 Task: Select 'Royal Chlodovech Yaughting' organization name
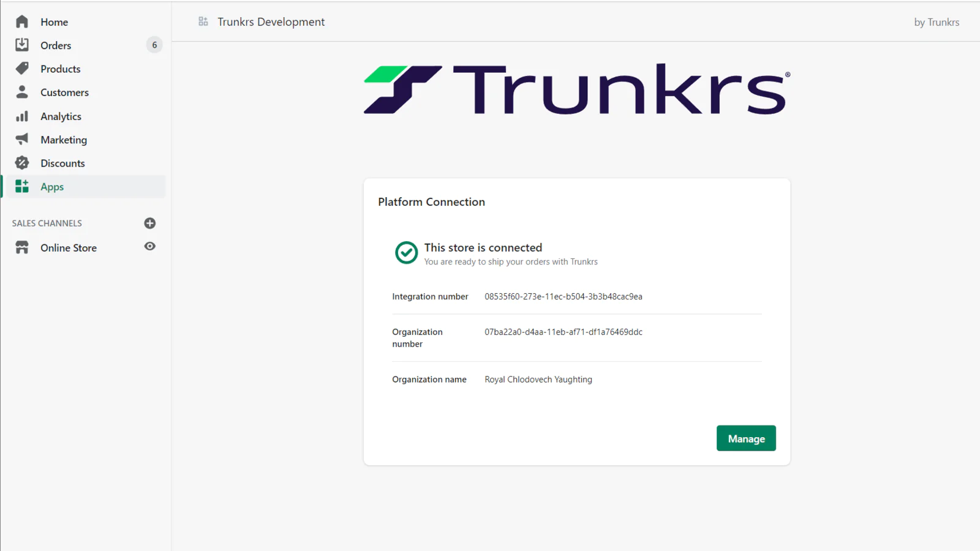(538, 380)
